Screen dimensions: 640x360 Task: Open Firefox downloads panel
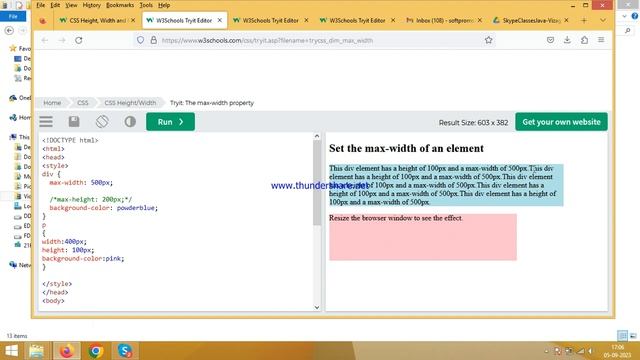coord(567,40)
